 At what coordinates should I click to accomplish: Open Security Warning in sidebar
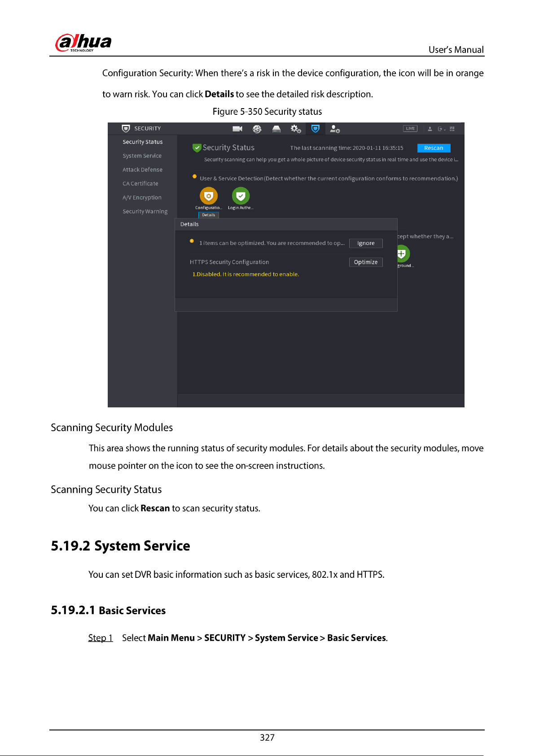tap(145, 211)
